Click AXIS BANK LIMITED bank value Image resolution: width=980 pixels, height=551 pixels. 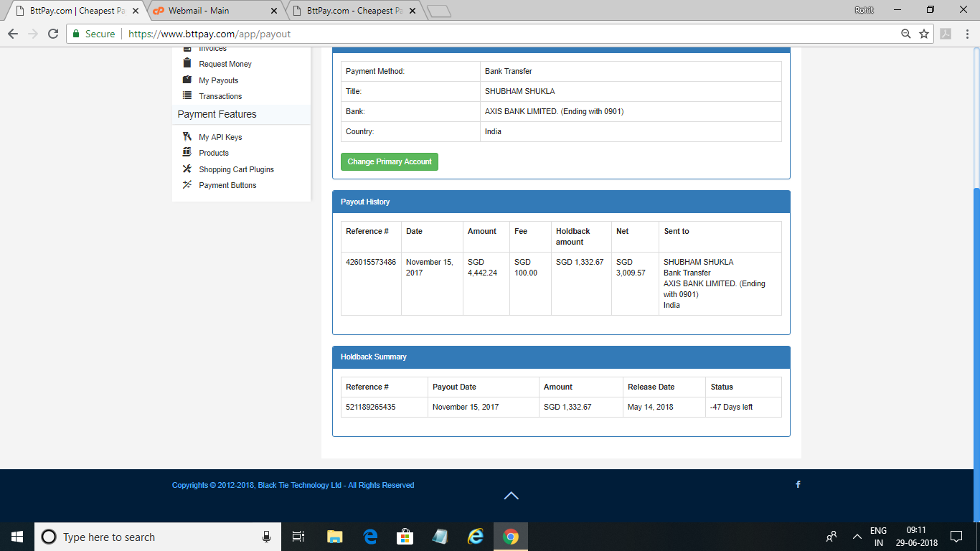pos(554,111)
